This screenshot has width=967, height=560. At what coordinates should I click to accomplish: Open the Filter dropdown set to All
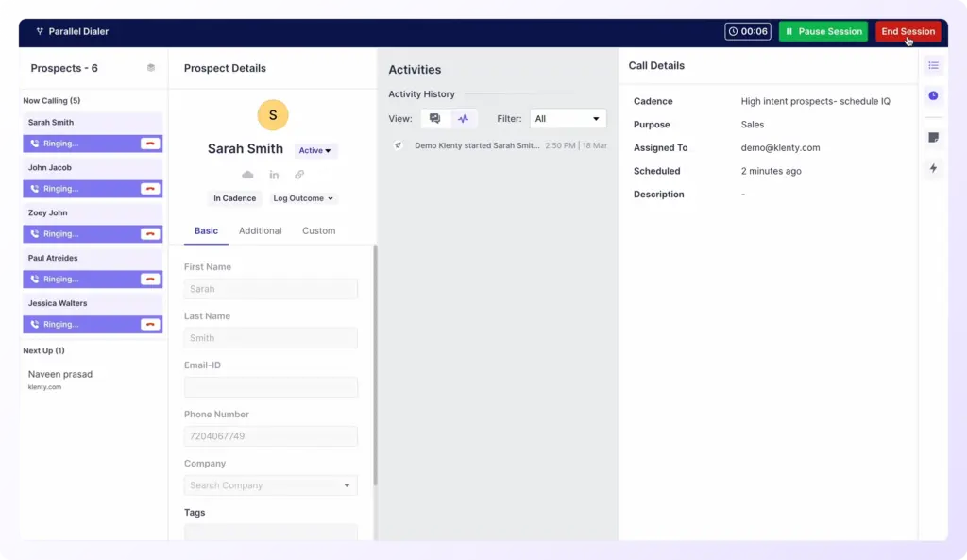tap(568, 118)
